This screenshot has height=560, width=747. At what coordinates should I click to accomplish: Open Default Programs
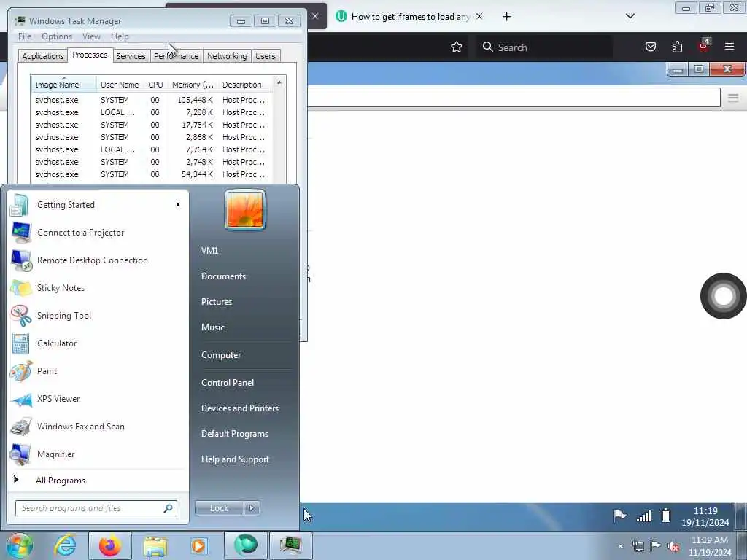[235, 434]
